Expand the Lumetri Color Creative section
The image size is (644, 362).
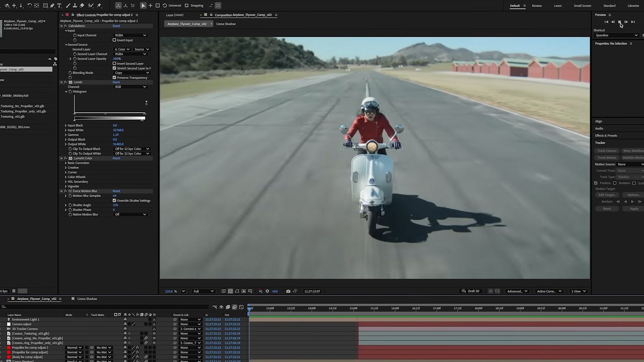coord(65,167)
